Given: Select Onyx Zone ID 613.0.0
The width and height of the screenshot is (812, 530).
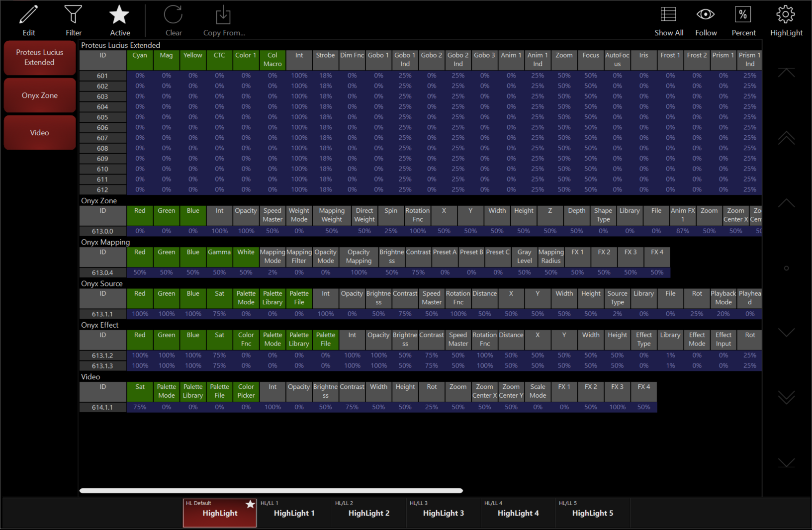Looking at the screenshot, I should point(102,231).
